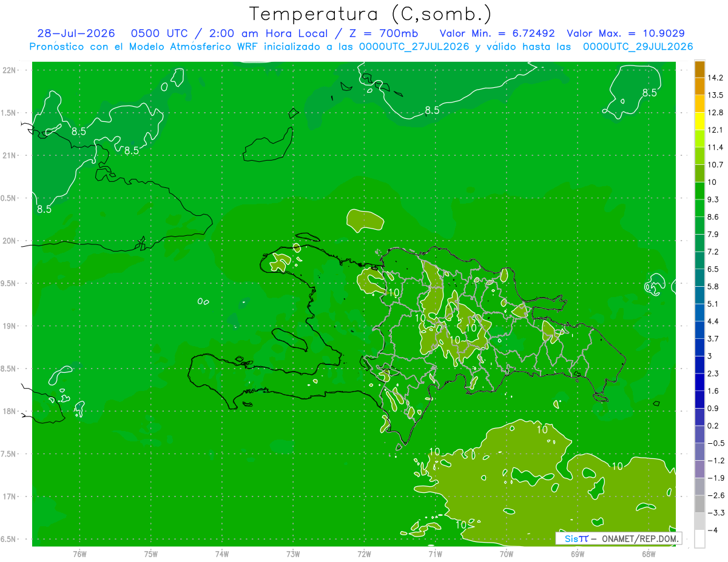This screenshot has height=562, width=728.
Task: Click the "20N" latitude label
Action: (10, 241)
